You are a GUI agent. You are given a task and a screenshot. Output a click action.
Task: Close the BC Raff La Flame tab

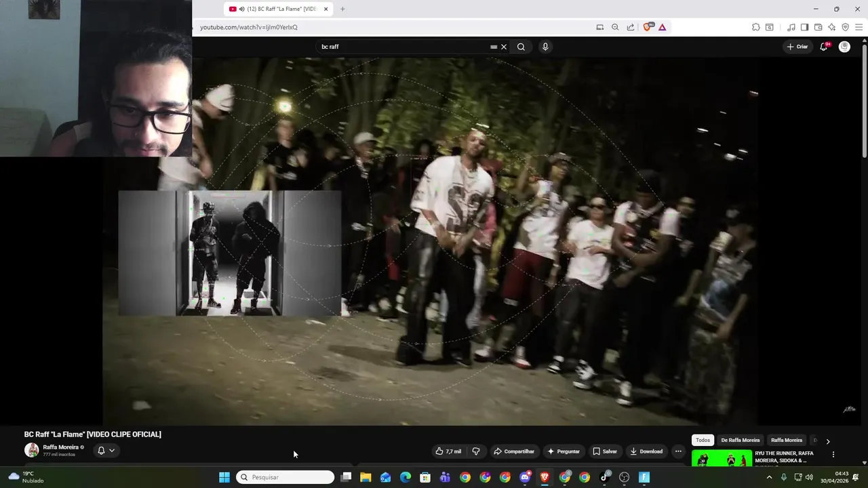click(326, 9)
